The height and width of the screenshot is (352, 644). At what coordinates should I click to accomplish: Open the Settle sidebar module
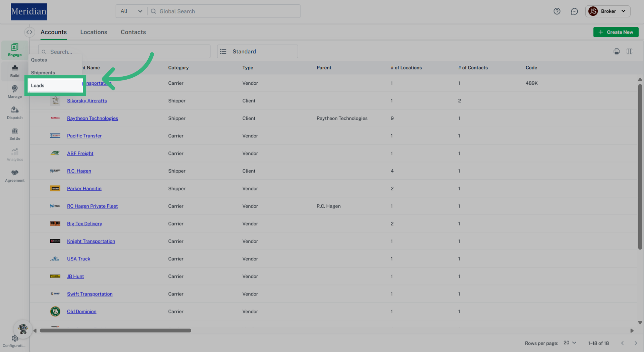[15, 134]
